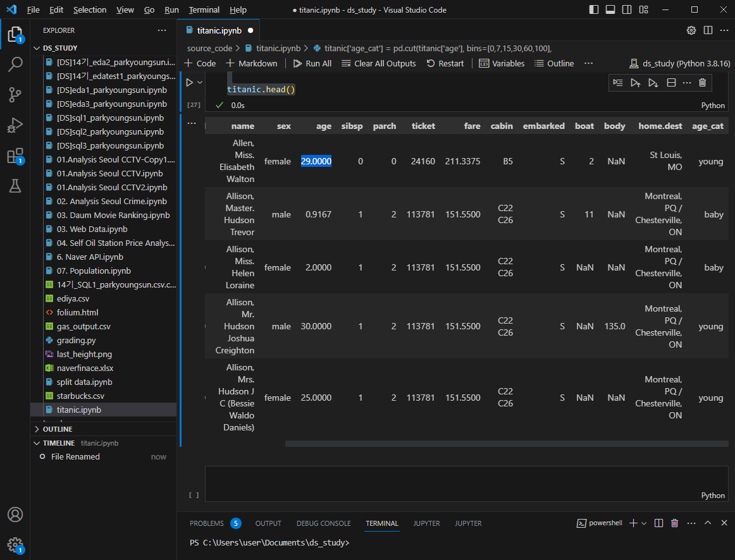This screenshot has width=735, height=560.
Task: Open the Testing flask view
Action: click(15, 186)
